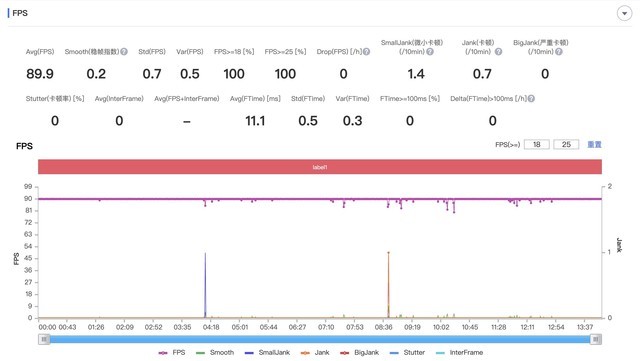Click the Avg(FPS) value 89.9

pyautogui.click(x=40, y=74)
